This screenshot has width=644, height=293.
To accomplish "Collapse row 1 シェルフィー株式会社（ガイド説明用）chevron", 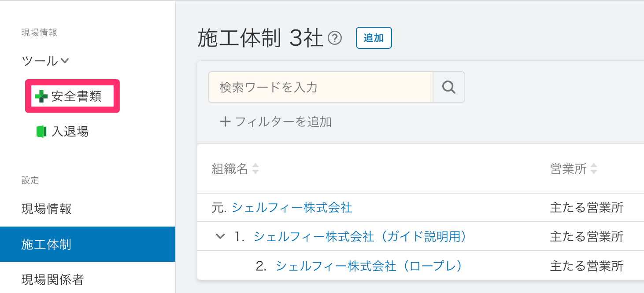I will point(220,237).
